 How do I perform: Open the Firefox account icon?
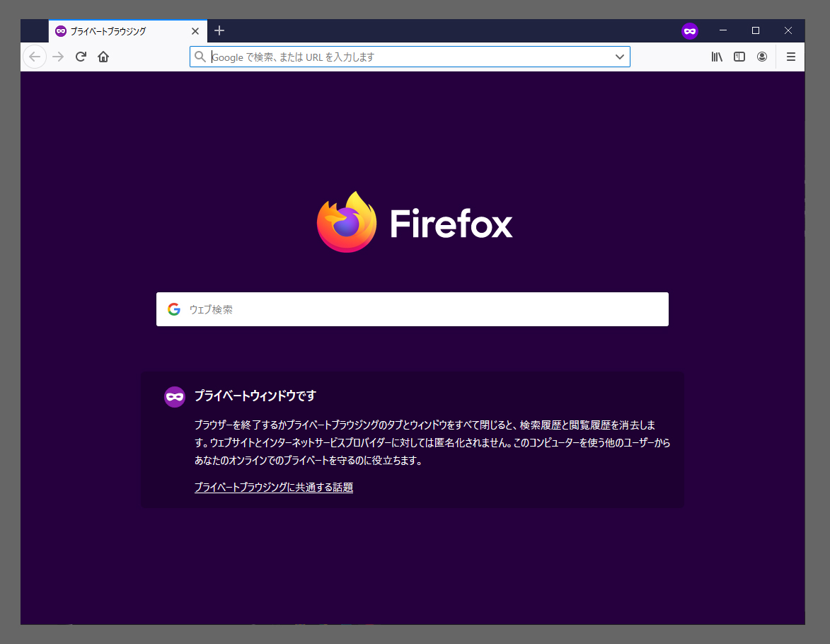(762, 57)
